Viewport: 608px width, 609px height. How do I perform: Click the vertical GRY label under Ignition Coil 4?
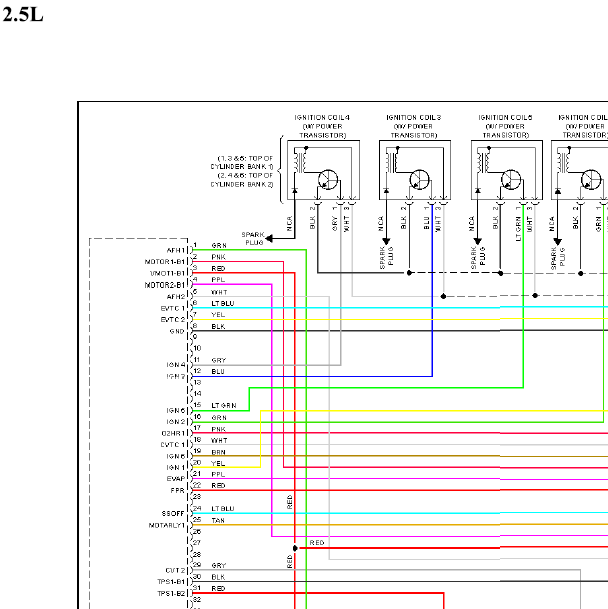pos(335,224)
